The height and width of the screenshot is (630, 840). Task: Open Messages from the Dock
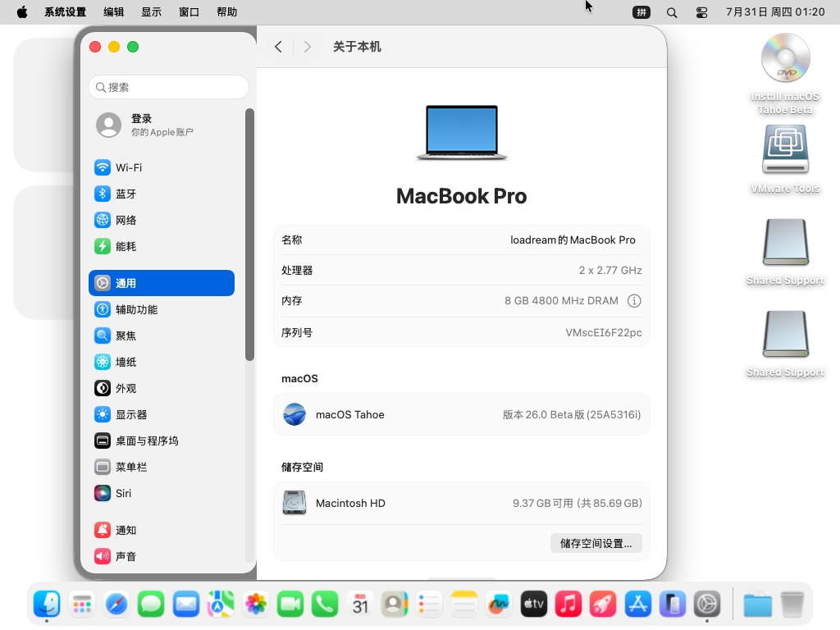151,605
